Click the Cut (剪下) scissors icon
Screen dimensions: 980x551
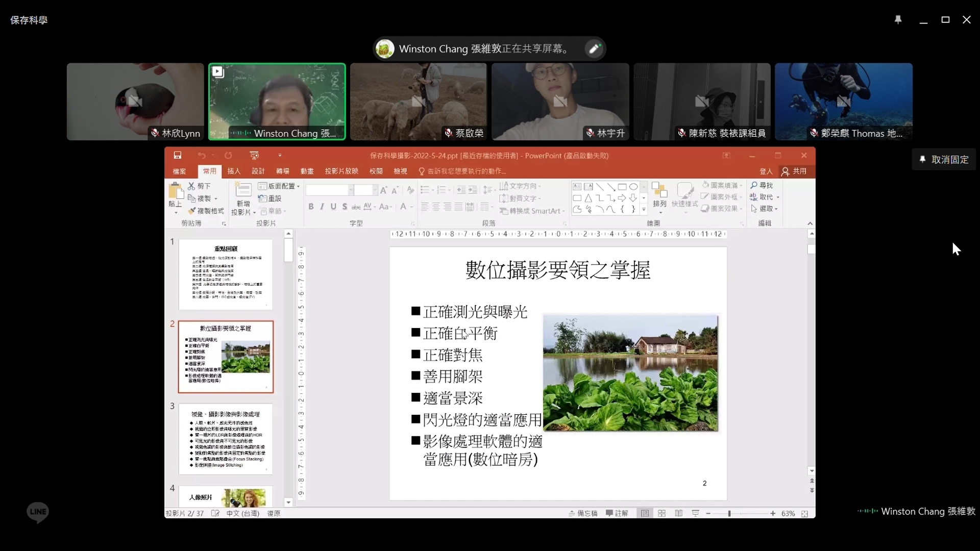tap(191, 186)
